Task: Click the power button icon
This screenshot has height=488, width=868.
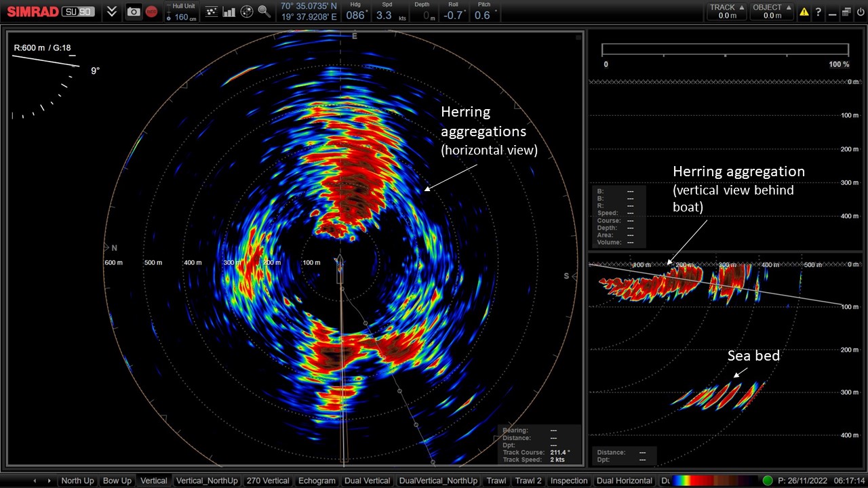Action: click(859, 12)
